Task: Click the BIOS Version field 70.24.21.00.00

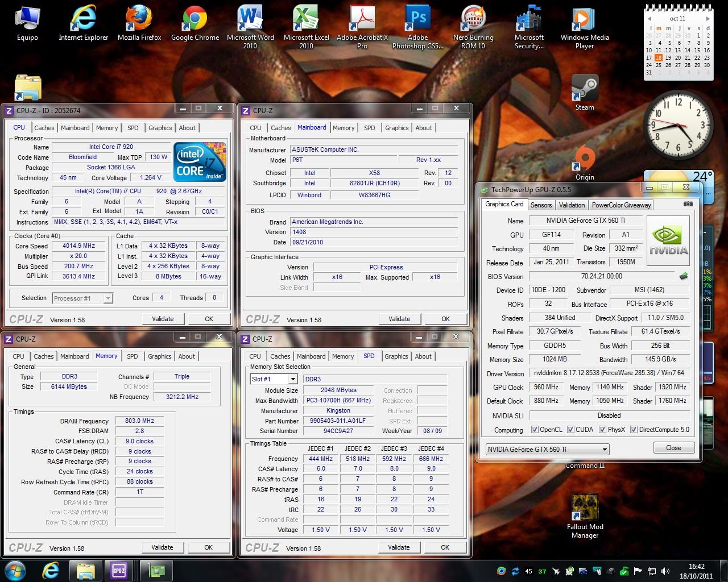Action: tap(602, 276)
